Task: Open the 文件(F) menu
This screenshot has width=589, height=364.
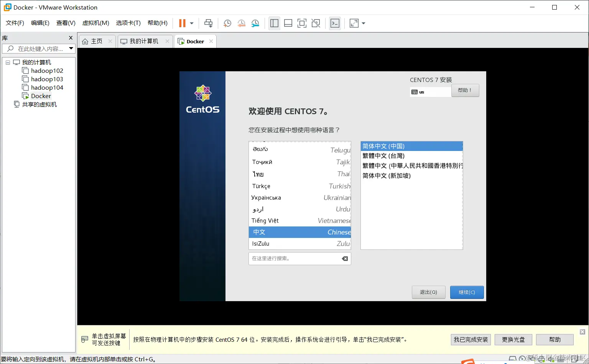Action: tap(15, 23)
